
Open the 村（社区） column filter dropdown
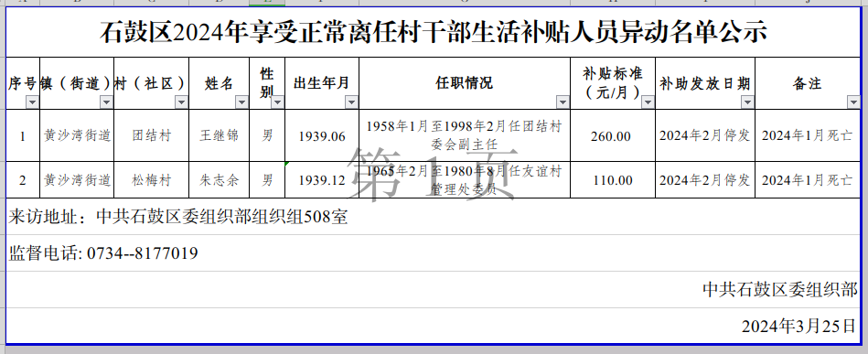coord(182,102)
